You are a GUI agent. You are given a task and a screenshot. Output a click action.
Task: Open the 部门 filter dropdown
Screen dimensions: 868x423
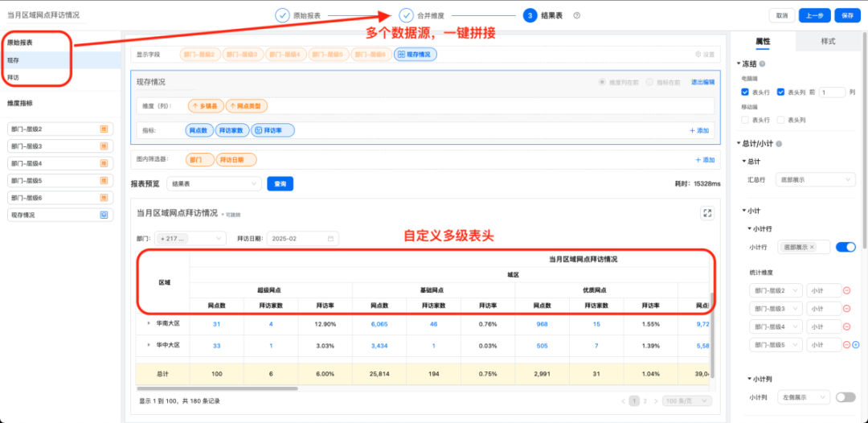(191, 239)
